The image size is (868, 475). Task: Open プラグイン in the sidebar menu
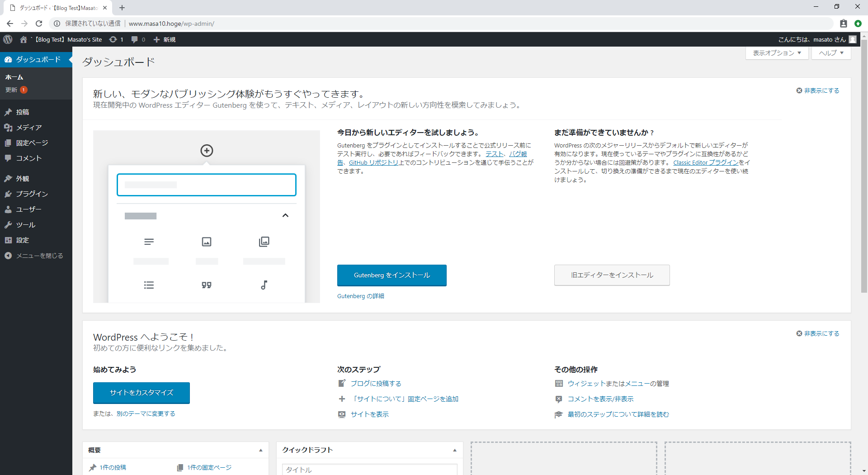click(36, 194)
